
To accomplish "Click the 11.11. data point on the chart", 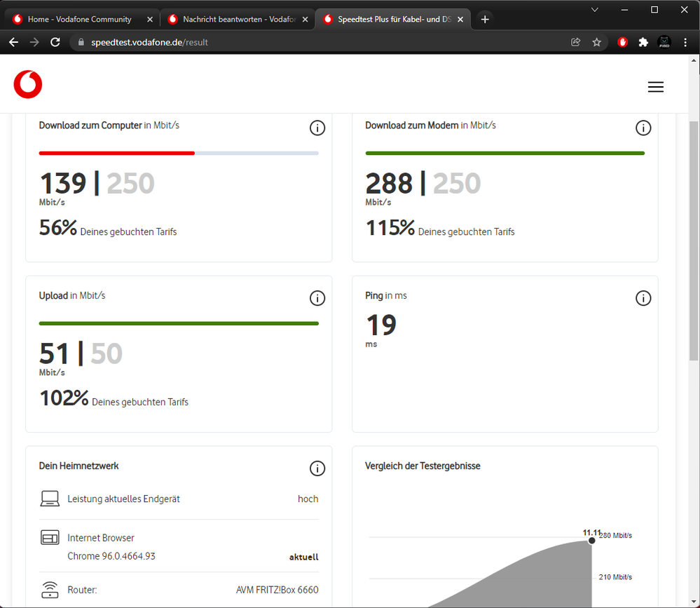I will pyautogui.click(x=591, y=541).
